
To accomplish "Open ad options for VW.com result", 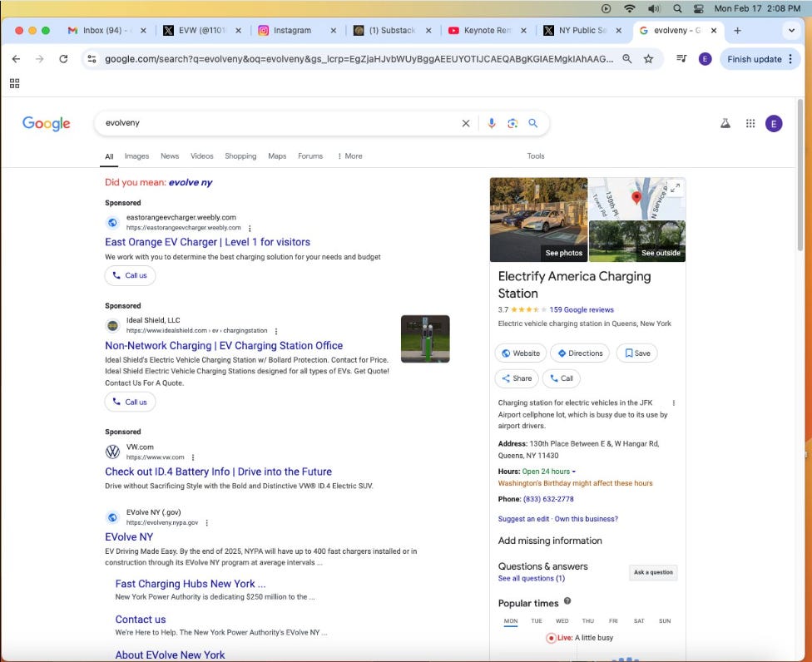I will 193,457.
